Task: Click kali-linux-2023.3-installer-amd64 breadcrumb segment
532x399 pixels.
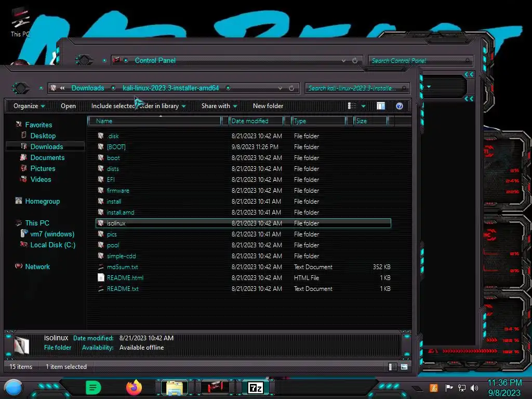Action: (x=170, y=88)
